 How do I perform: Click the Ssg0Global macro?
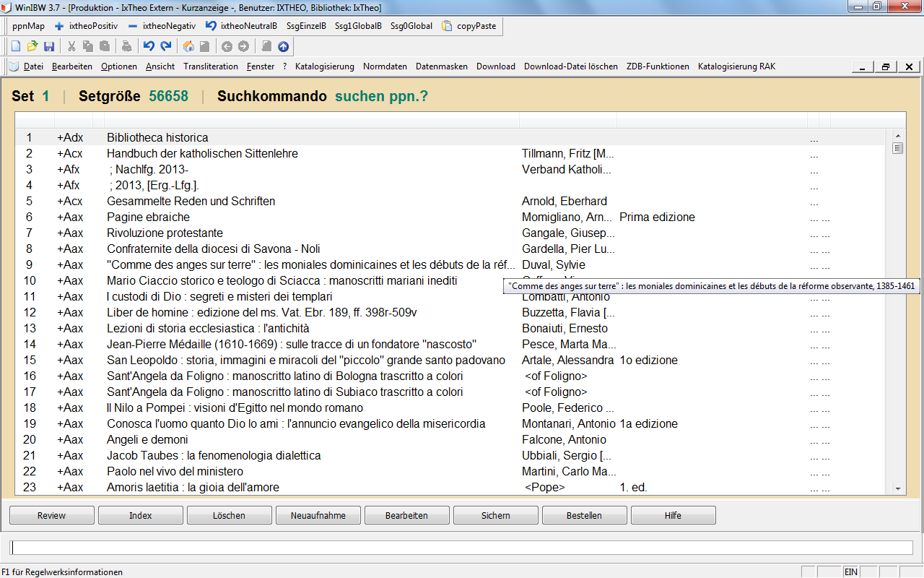pyautogui.click(x=411, y=26)
